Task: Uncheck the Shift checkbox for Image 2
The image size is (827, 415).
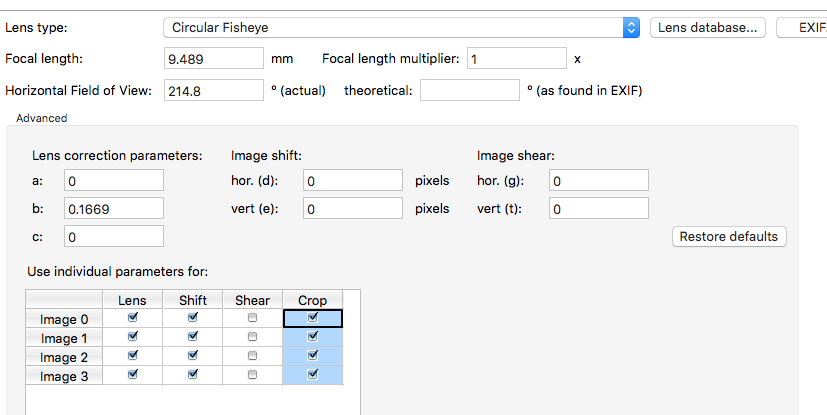Action: (x=193, y=355)
